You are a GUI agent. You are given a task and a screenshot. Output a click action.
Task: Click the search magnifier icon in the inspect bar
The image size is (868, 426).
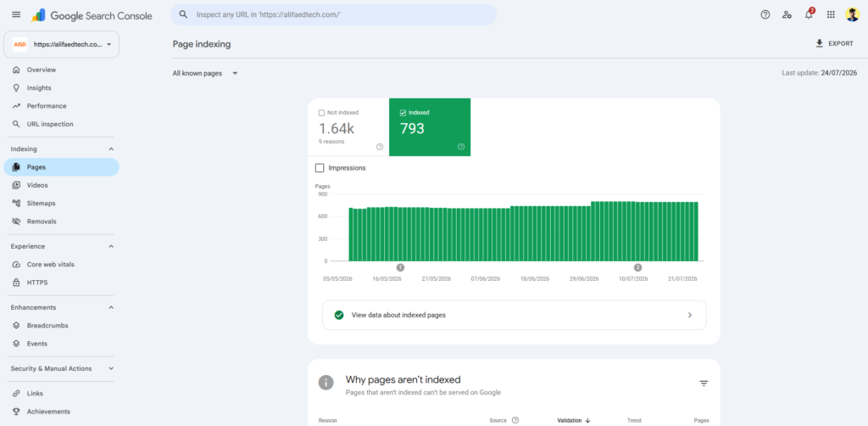click(x=183, y=14)
